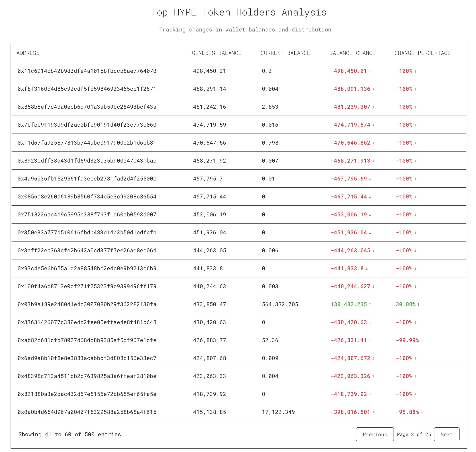Click the red down arrow beside -99.99%
Screen dimensions: 476x452
point(422,340)
